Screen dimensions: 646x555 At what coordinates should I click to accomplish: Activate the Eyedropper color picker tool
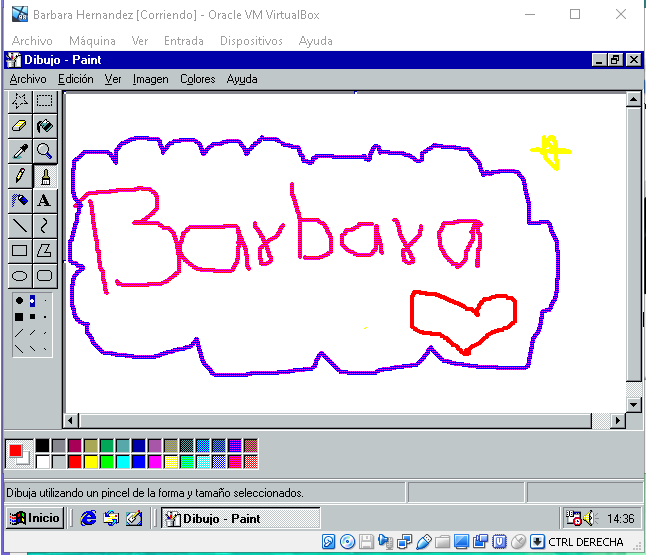pyautogui.click(x=19, y=151)
